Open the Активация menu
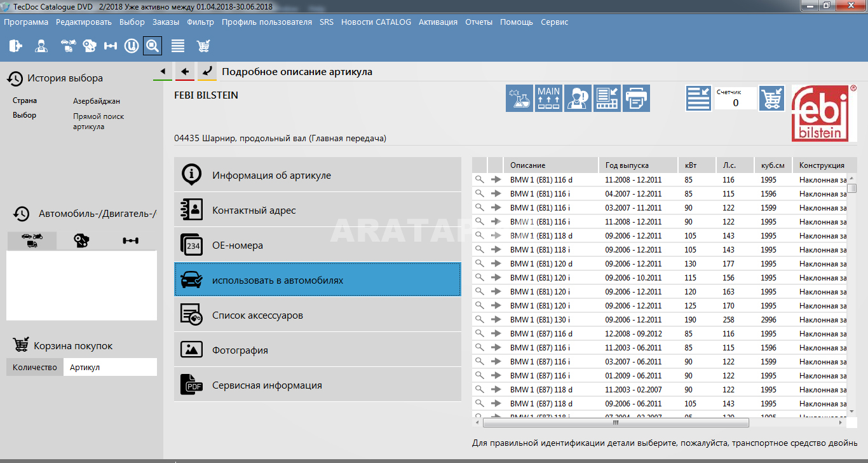Viewport: 868px width, 463px height. (x=438, y=22)
